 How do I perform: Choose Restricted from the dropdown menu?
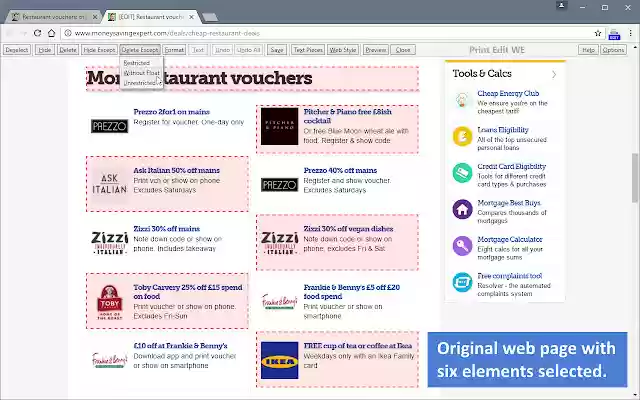137,63
